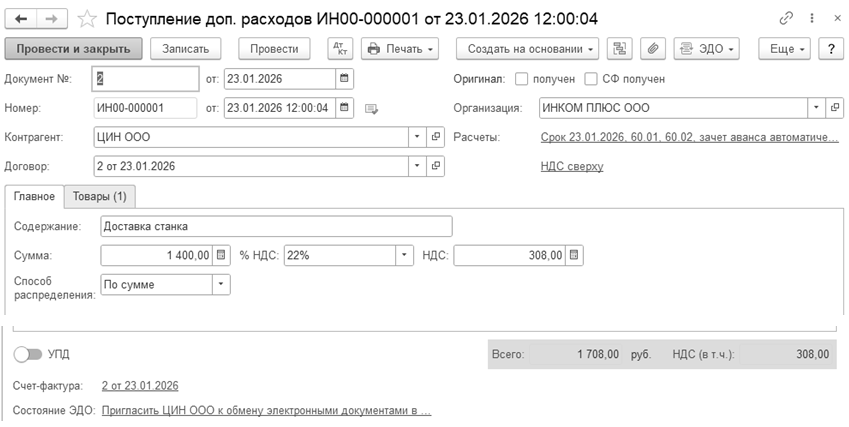Open the Контрагент ЦИН ООО record icon
849x427 pixels.
click(x=436, y=137)
